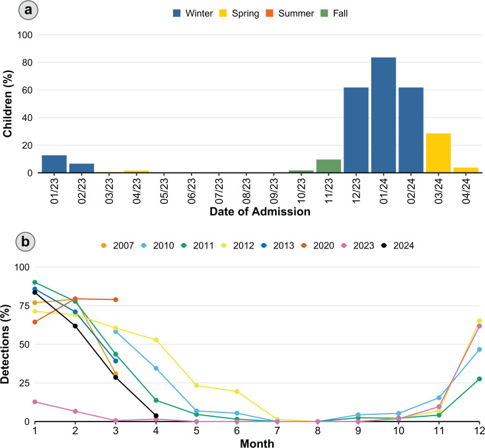The image size is (485, 448).
Task: Toggle the 2020 series legend marker
Action: click(x=304, y=246)
